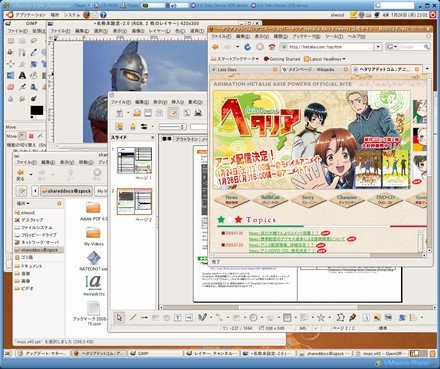Select GIMP's Paths tool

(22, 52)
